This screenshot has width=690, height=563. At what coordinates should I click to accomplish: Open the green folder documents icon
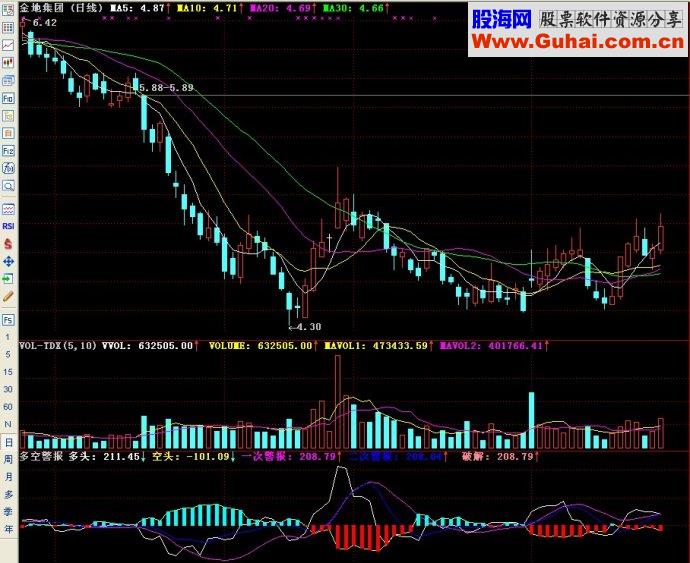click(8, 116)
